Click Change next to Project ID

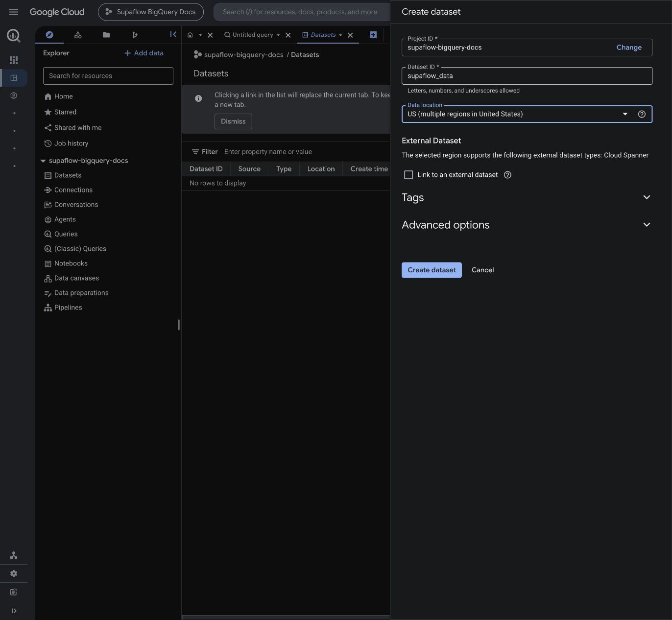629,48
